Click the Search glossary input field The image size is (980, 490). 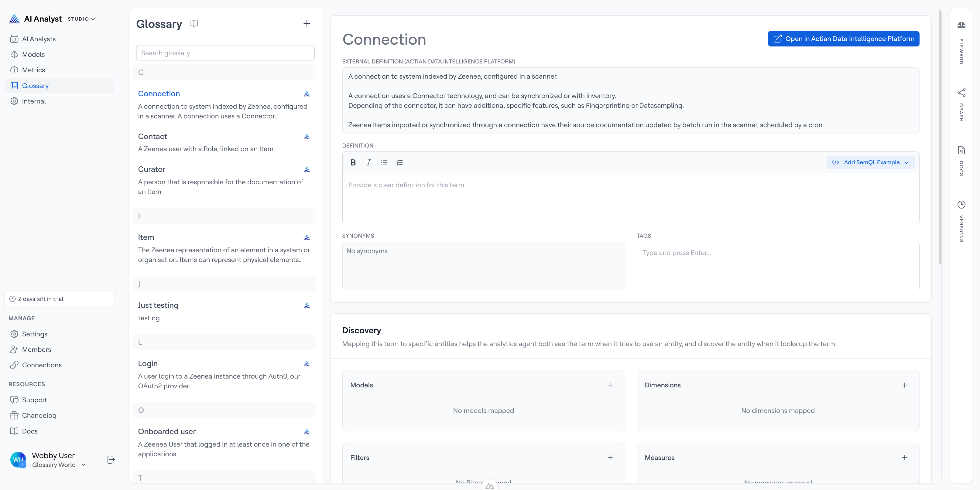[225, 53]
